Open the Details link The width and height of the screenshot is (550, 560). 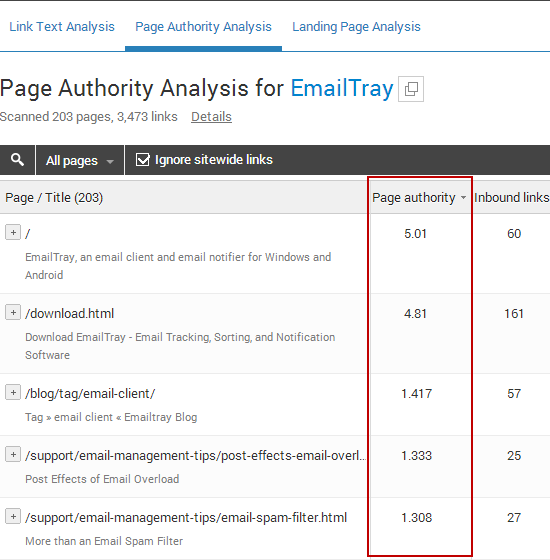coord(211,117)
